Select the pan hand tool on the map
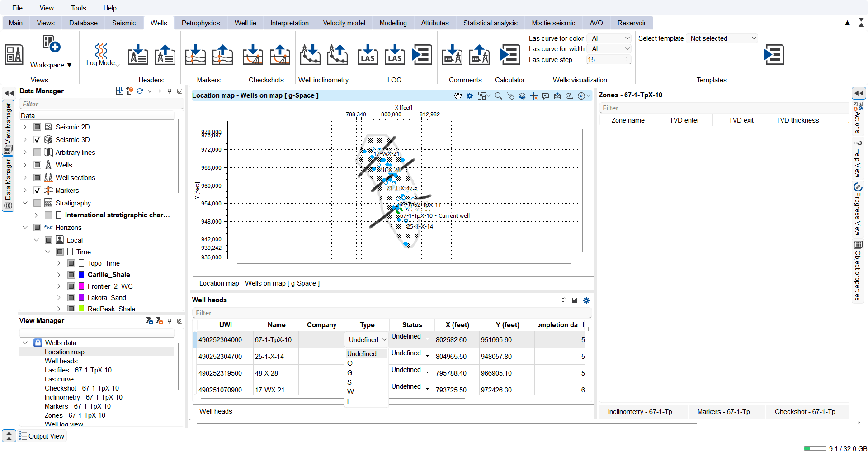This screenshot has height=453, width=868. 458,96
